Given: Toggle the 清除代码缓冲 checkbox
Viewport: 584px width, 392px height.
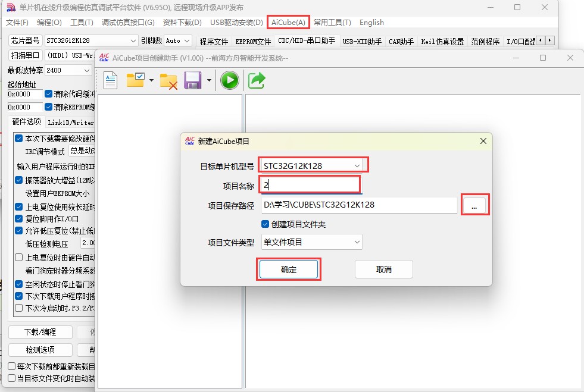Looking at the screenshot, I should [x=48, y=94].
